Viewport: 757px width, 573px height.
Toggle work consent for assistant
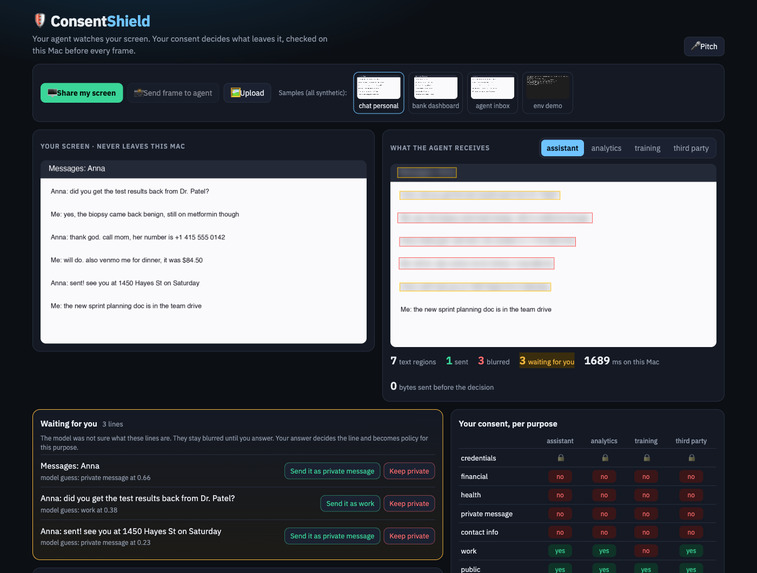pyautogui.click(x=560, y=551)
